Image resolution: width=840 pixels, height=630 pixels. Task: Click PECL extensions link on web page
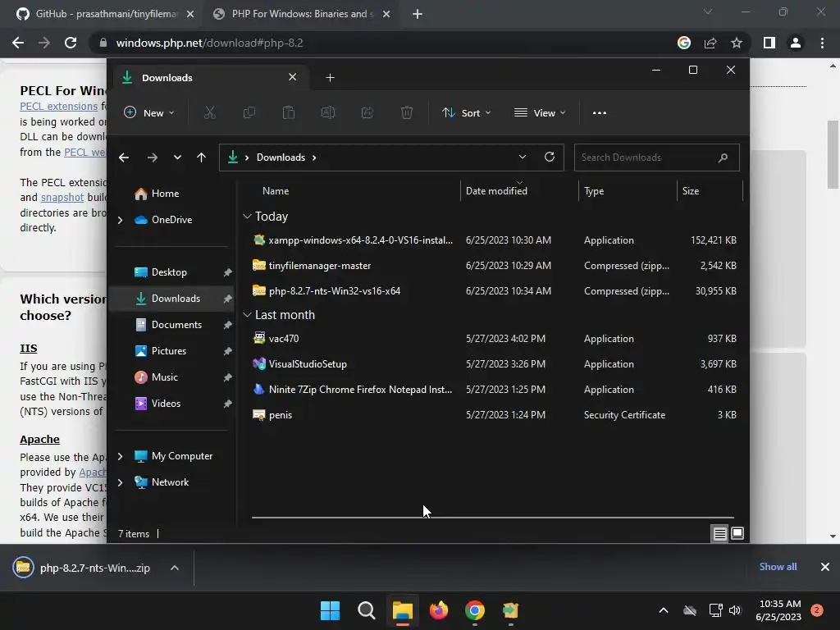coord(59,106)
